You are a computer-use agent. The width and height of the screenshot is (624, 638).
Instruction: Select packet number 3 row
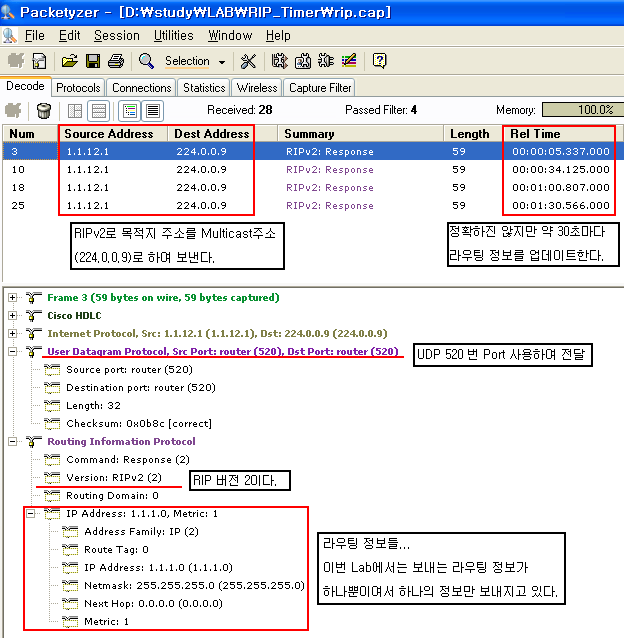tap(313, 152)
